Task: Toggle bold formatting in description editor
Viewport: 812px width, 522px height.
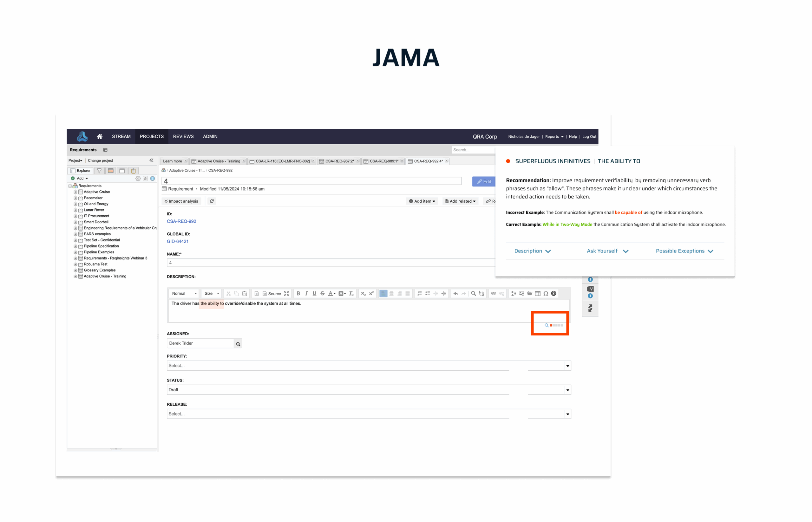Action: coord(298,294)
